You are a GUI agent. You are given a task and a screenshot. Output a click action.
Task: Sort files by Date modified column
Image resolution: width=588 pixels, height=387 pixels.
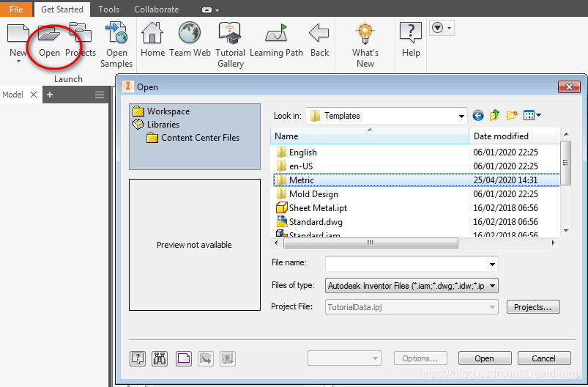[513, 136]
